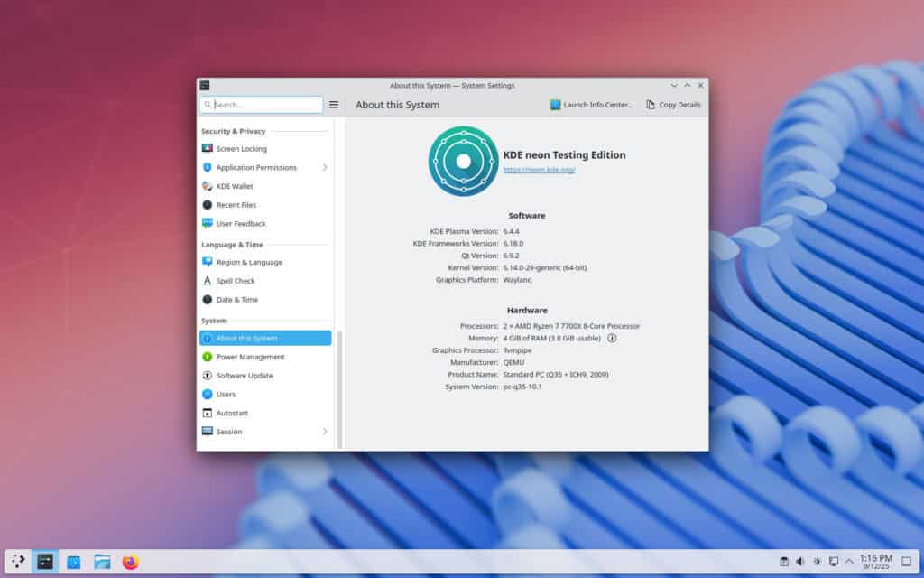Copy Details to clipboard

(673, 105)
